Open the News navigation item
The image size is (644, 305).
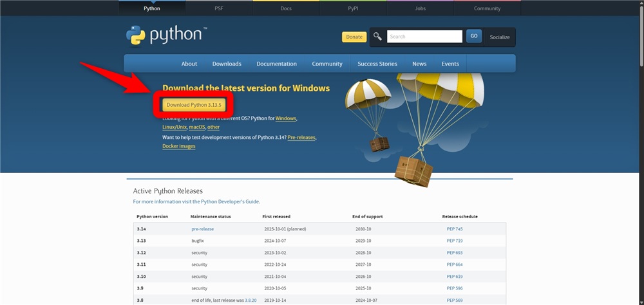(x=419, y=64)
